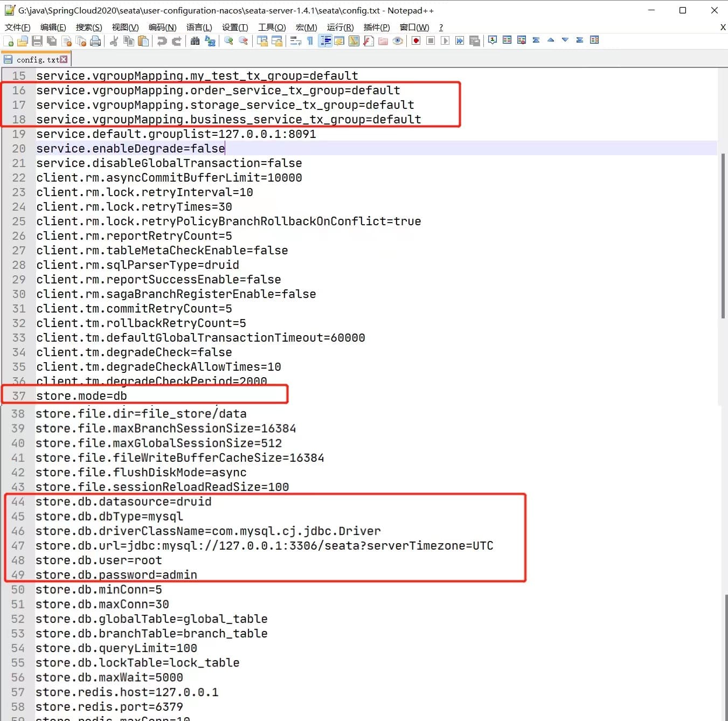Click the ? help menu
The image size is (728, 721).
441,27
